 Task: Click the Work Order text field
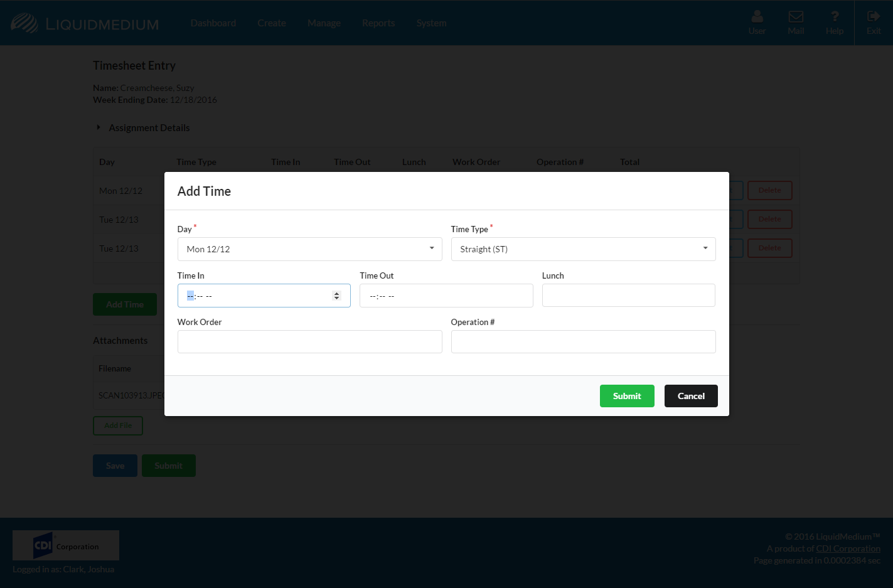(309, 342)
